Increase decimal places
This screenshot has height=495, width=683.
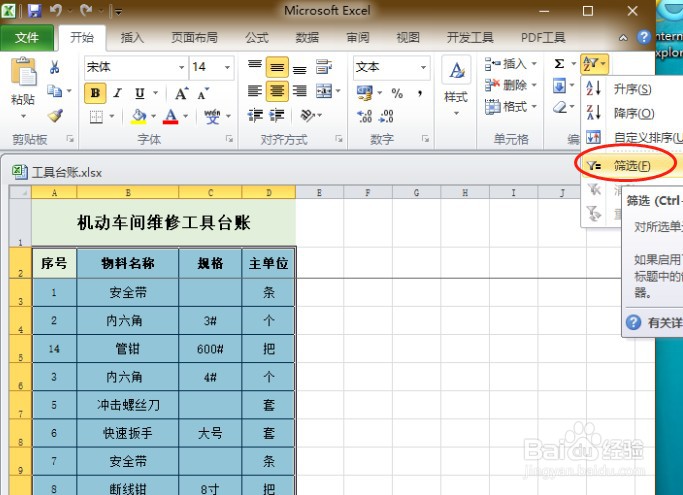[x=365, y=116]
